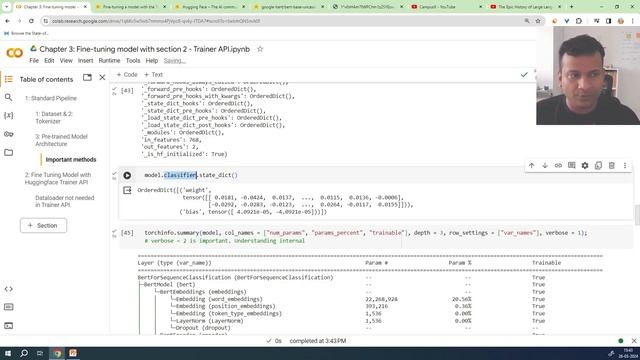Switch to the Chapter 3 Fine tuning tab

[50, 7]
